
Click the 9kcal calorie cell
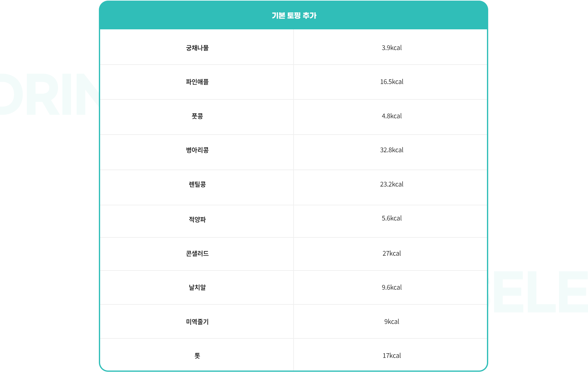tap(391, 322)
